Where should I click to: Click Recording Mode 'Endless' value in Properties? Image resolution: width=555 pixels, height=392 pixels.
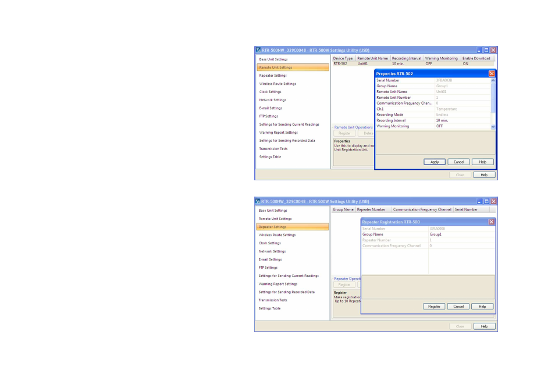click(x=462, y=115)
